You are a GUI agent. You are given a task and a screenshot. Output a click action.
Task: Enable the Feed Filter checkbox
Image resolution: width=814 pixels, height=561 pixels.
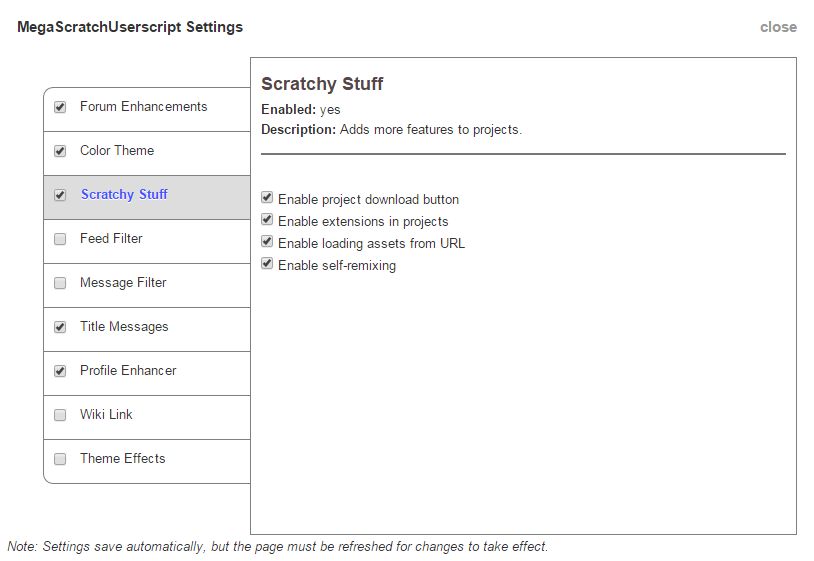[x=60, y=239]
